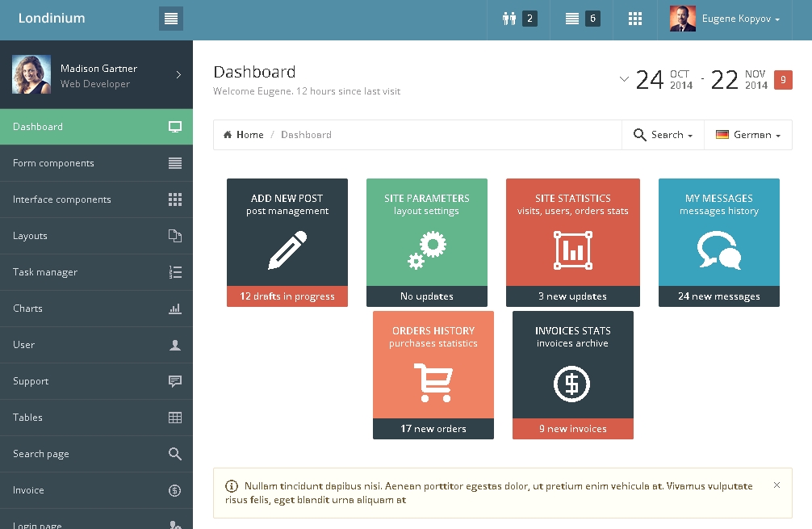Click the chat bubbles icon on My Messages
The width and height of the screenshot is (812, 529).
click(719, 250)
